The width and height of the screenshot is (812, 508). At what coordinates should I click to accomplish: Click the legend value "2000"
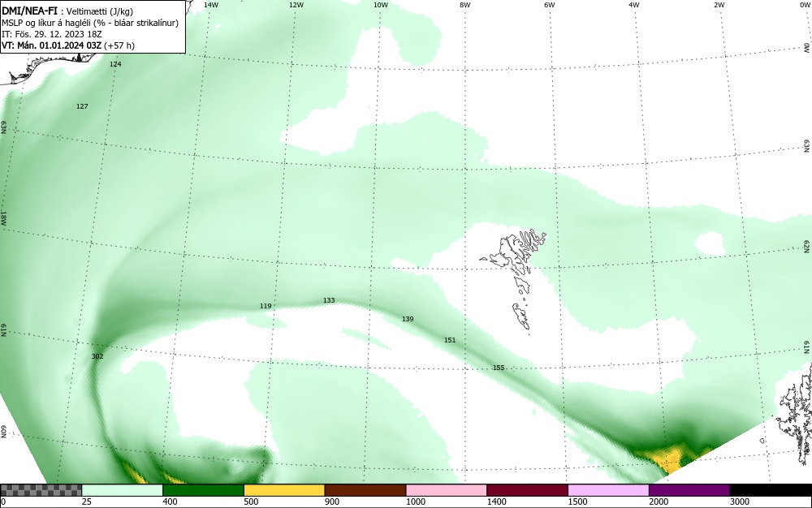(659, 502)
